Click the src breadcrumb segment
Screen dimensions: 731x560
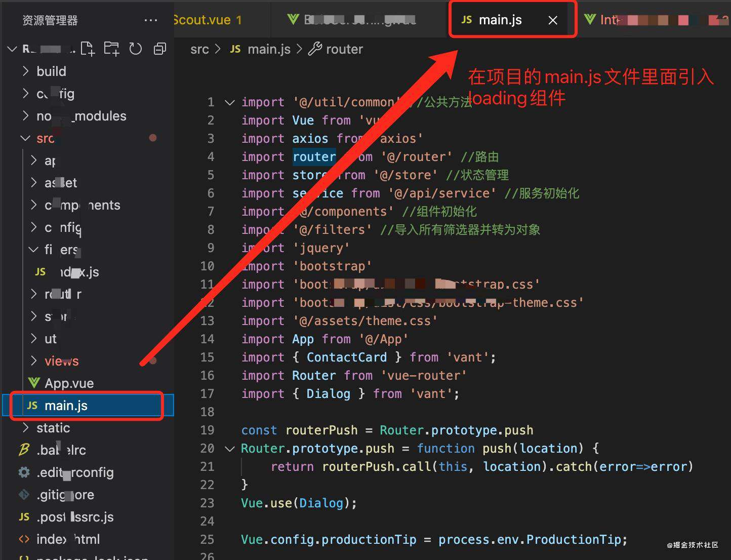(199, 49)
